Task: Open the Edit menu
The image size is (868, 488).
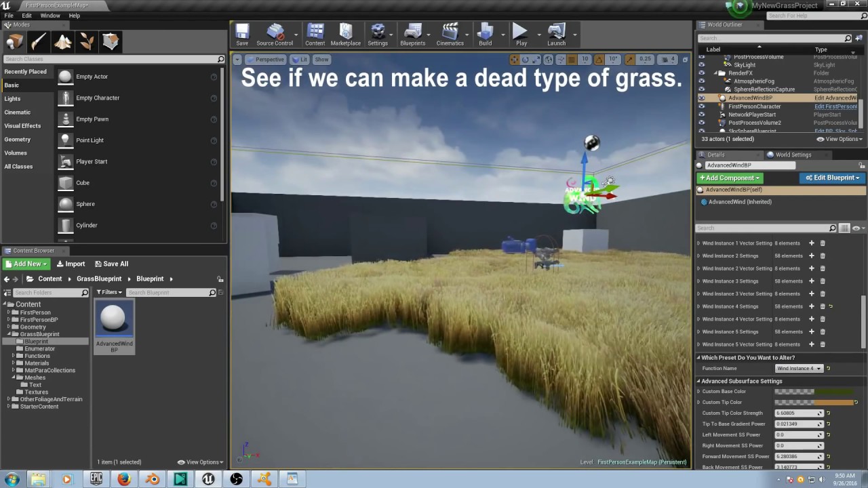Action: coord(26,16)
